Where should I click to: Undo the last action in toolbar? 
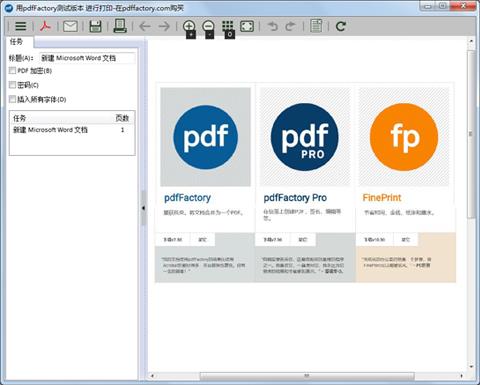pyautogui.click(x=273, y=26)
